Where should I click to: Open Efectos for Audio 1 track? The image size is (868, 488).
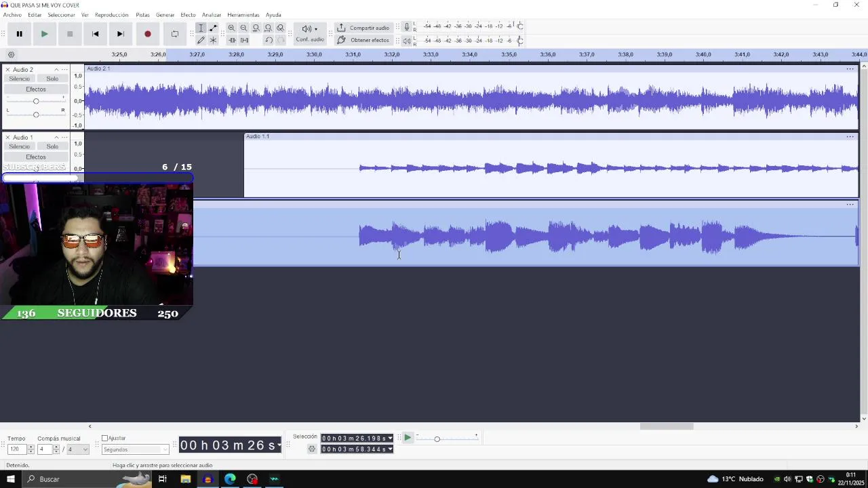[36, 157]
